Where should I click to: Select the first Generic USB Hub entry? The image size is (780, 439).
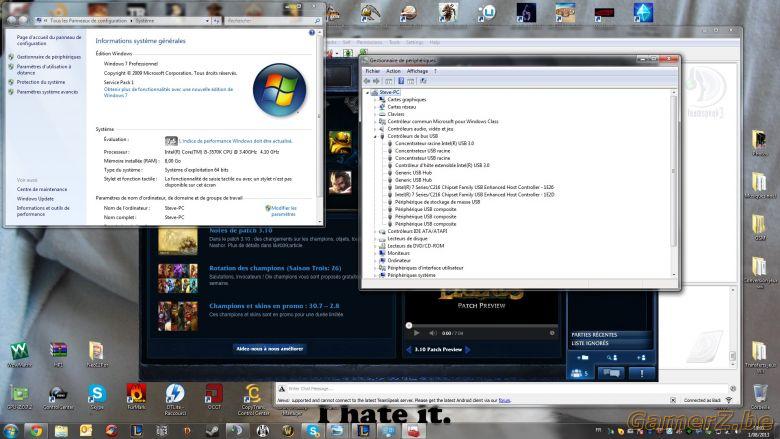pos(413,173)
